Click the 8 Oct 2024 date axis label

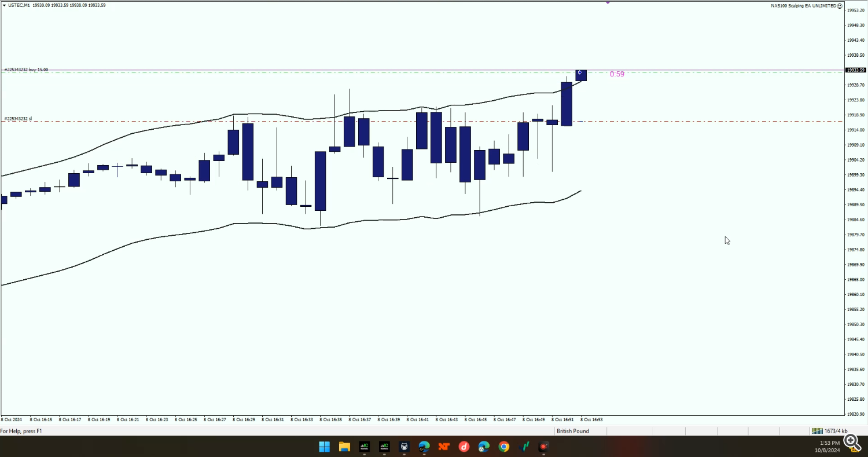[11, 419]
